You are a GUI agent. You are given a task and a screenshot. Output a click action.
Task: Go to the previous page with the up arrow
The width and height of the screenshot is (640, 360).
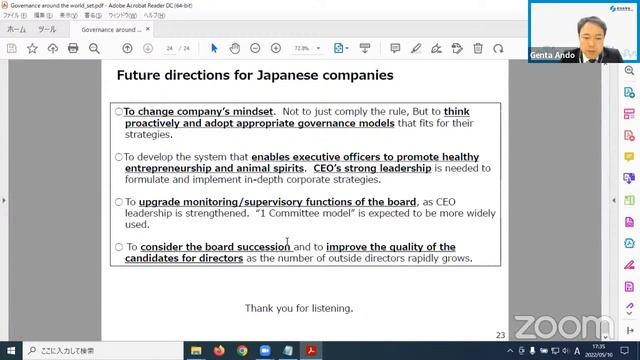pos(127,48)
